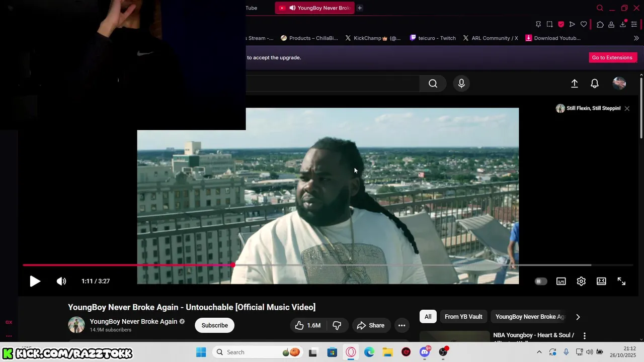This screenshot has width=644, height=362.
Task: Open the snapshot capture tool icon
Action: point(549,24)
